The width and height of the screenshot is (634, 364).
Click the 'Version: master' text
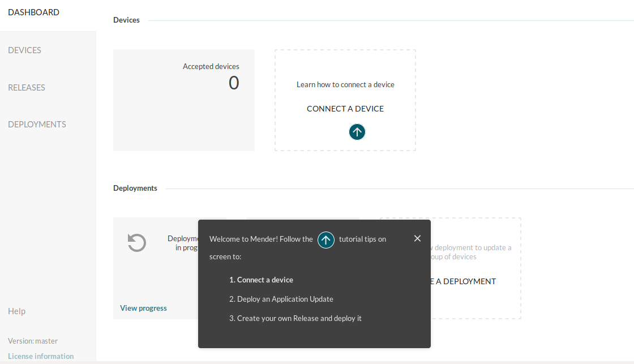[x=33, y=341]
